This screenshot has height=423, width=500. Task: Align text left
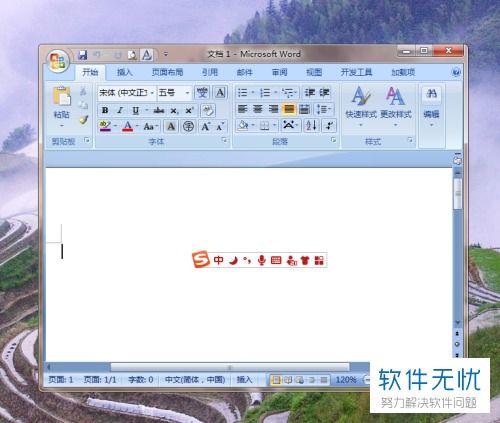[243, 109]
